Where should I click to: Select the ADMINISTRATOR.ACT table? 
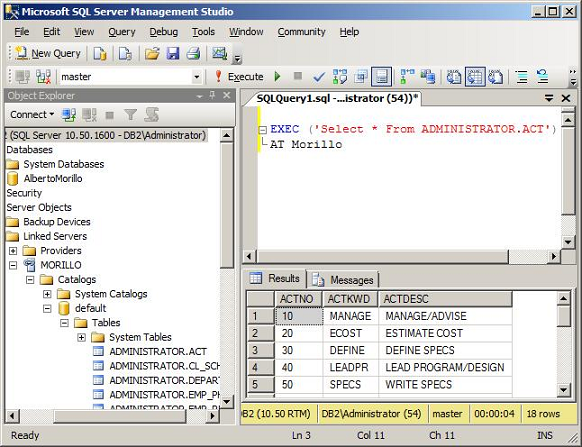[x=158, y=352]
